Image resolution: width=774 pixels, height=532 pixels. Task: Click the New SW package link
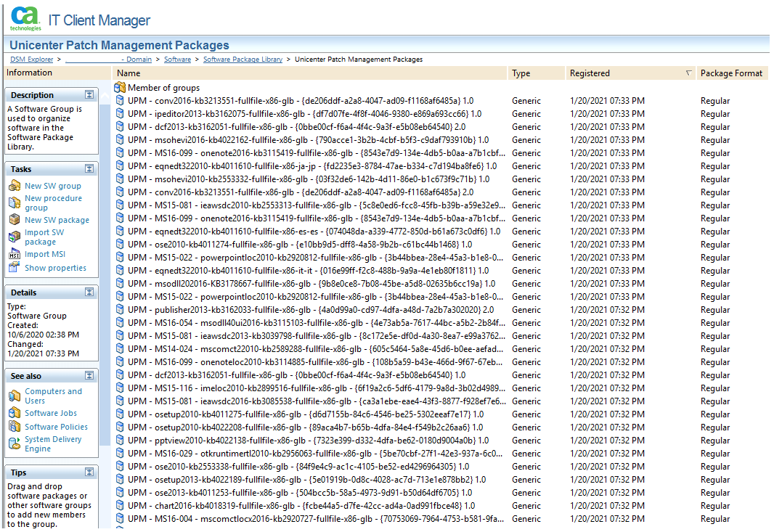57,220
